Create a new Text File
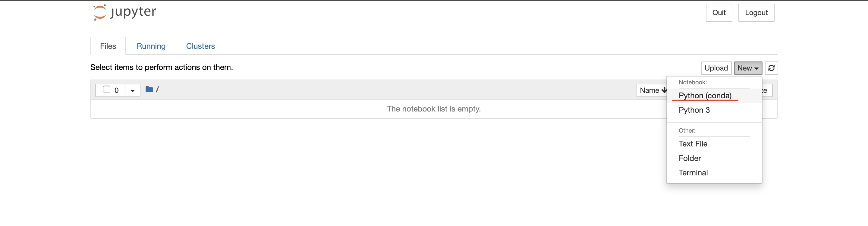Screen dimensions: 868x226 point(693,143)
